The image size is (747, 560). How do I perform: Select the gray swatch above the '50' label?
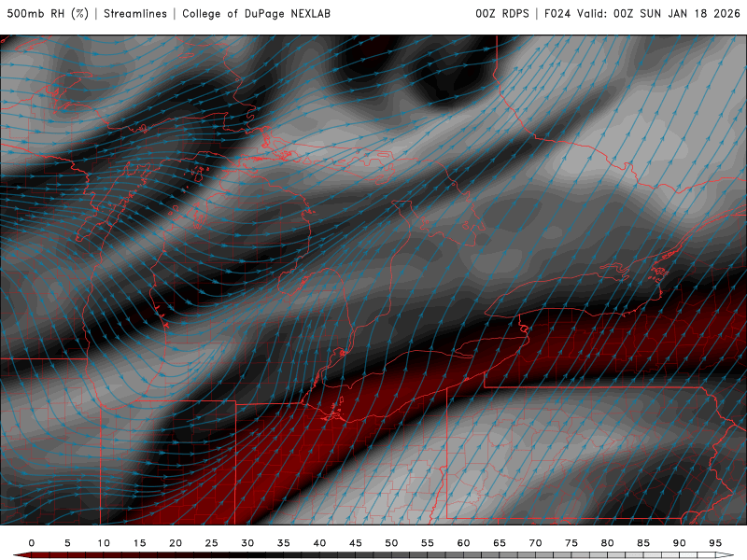pos(391,555)
